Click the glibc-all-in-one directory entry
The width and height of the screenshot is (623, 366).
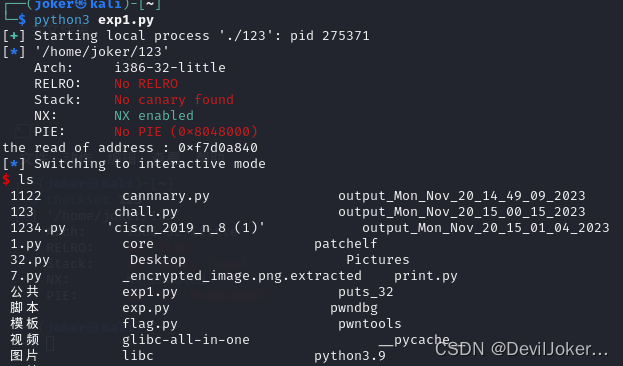pos(186,340)
